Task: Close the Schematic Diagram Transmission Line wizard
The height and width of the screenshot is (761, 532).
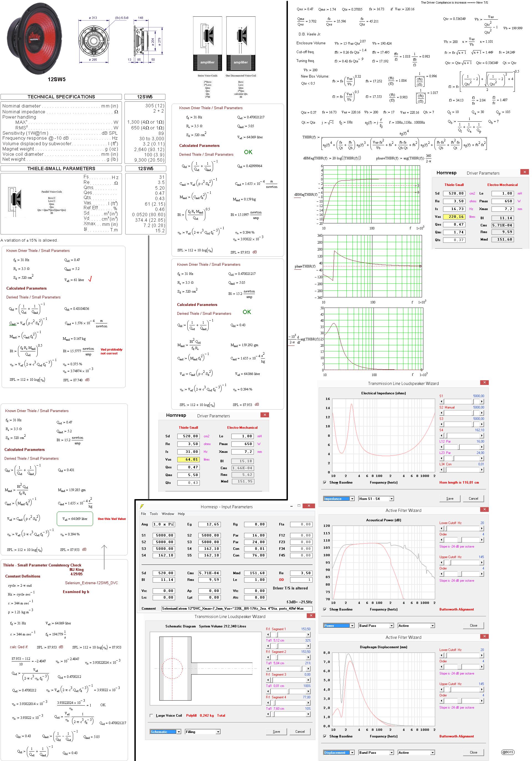Action: coord(311,616)
